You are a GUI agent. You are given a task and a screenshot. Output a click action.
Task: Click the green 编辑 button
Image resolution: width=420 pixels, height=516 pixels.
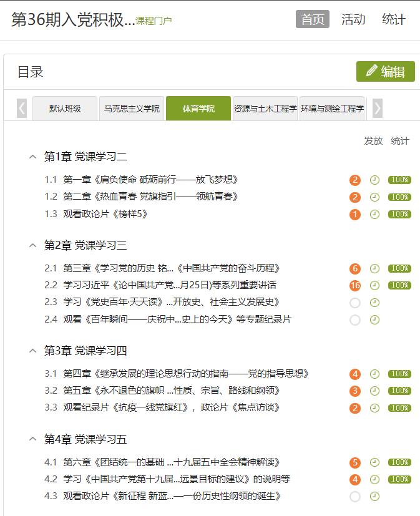pos(385,72)
